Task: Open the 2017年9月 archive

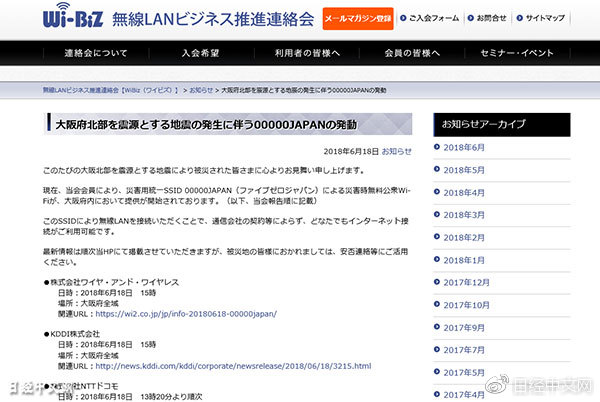Action: (464, 328)
